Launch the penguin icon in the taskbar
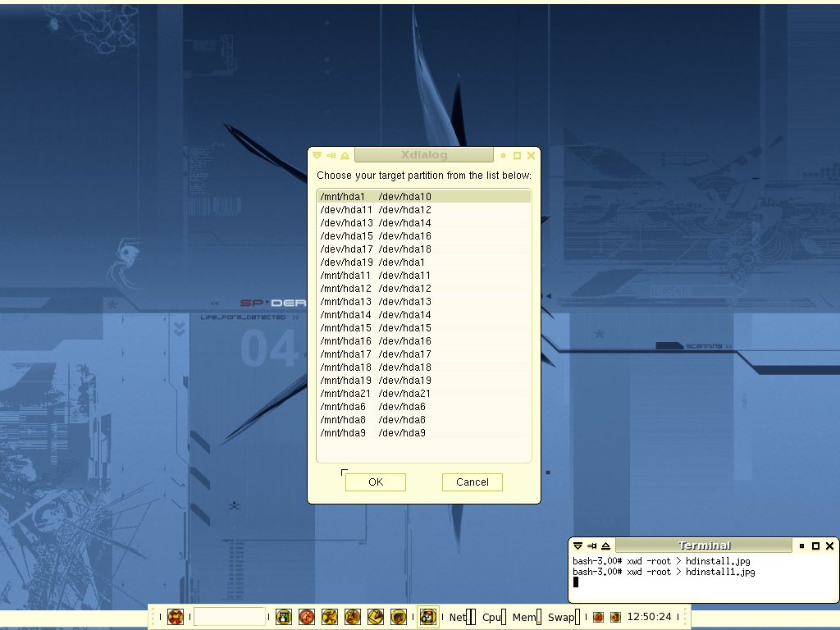This screenshot has height=630, width=840. [283, 617]
